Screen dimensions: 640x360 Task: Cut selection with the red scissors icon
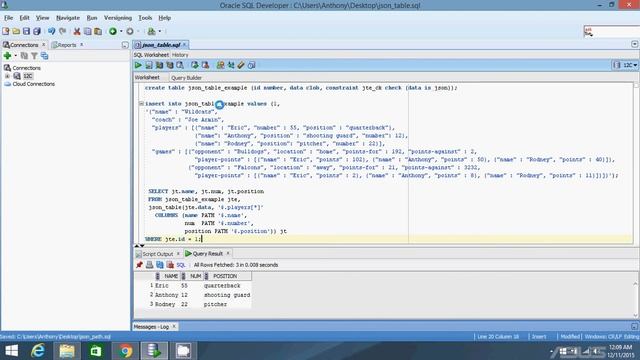77,31
